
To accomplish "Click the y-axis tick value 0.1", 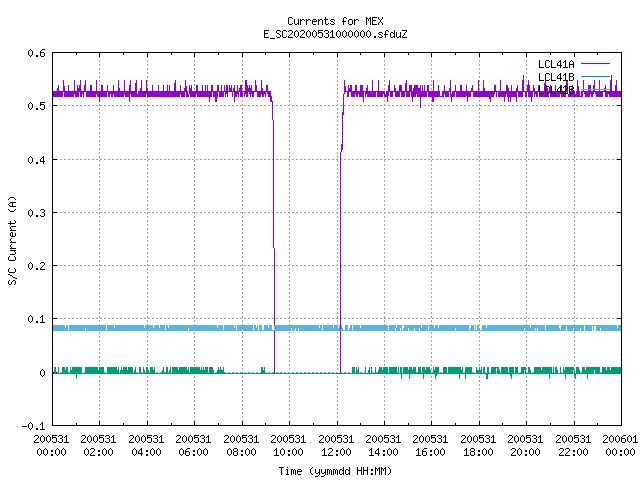I will 37,319.
